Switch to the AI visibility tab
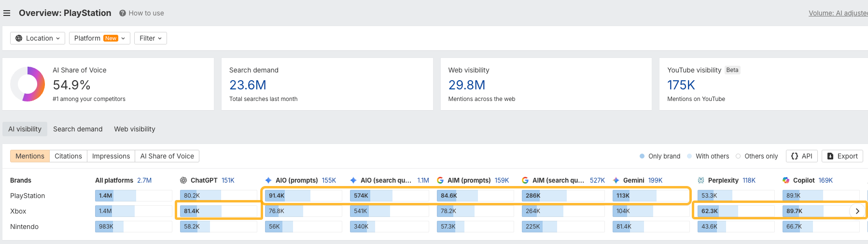The image size is (868, 244). [25, 129]
